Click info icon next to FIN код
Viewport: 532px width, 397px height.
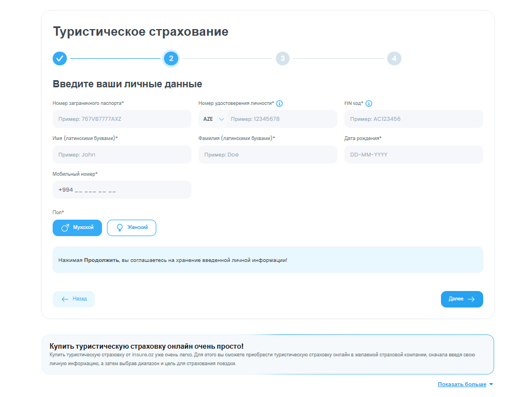tap(369, 103)
